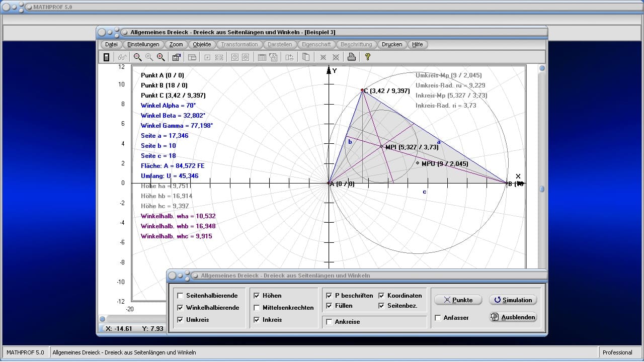Image resolution: width=644 pixels, height=362 pixels.
Task: Open the Einstellungen menu
Action: [x=143, y=44]
